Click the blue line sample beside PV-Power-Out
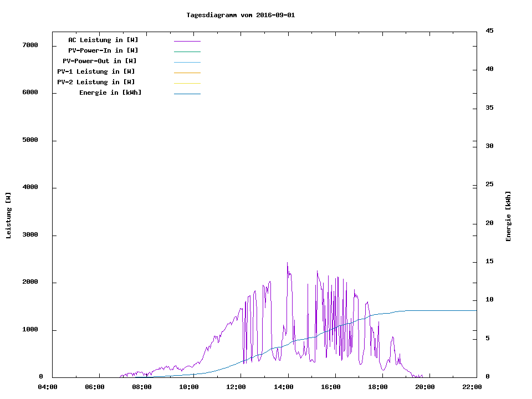Viewport: 532px width, 399px height. pos(187,62)
